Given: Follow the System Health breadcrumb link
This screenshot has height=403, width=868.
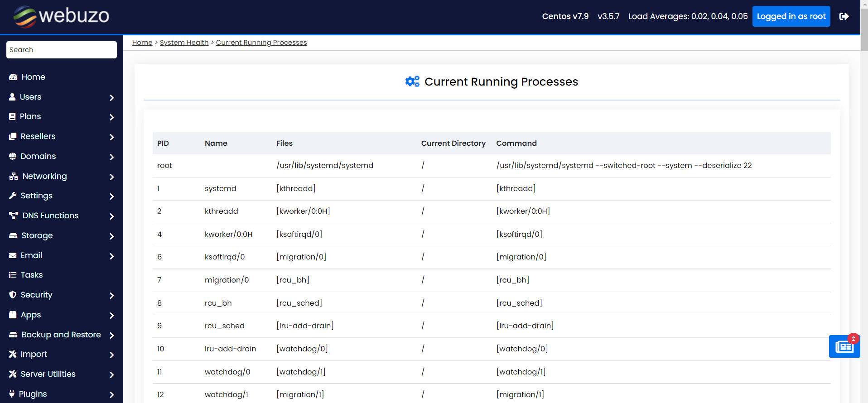Looking at the screenshot, I should 184,43.
